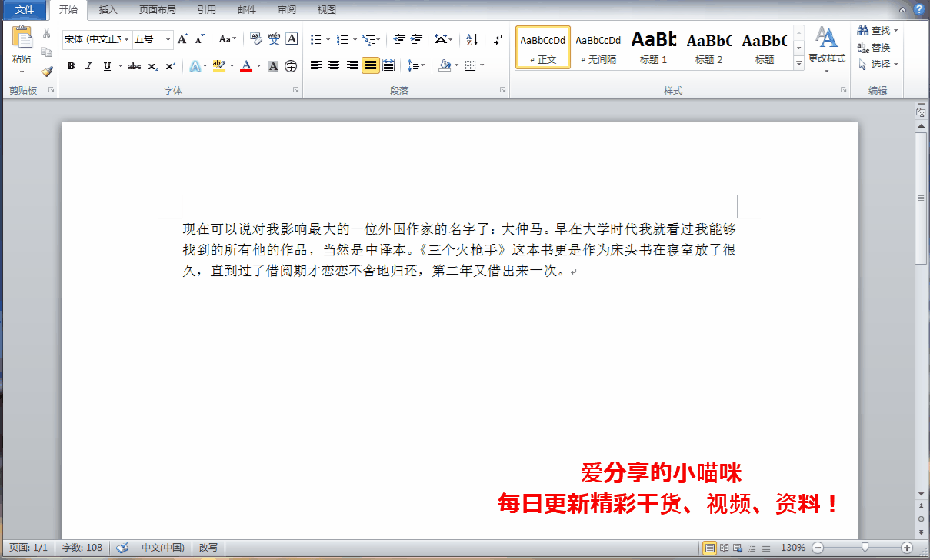This screenshot has height=560, width=930.
Task: Open the font name dropdown (宋体)
Action: tap(126, 39)
